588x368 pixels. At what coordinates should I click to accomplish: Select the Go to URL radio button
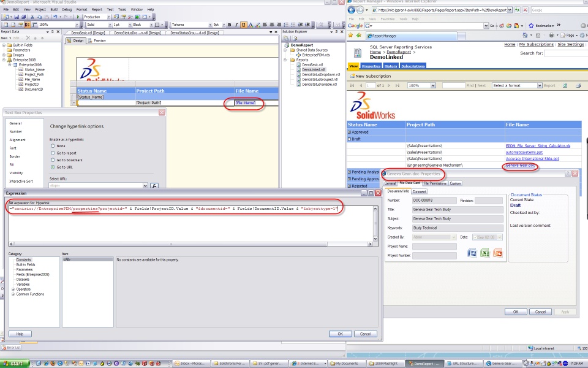53,167
